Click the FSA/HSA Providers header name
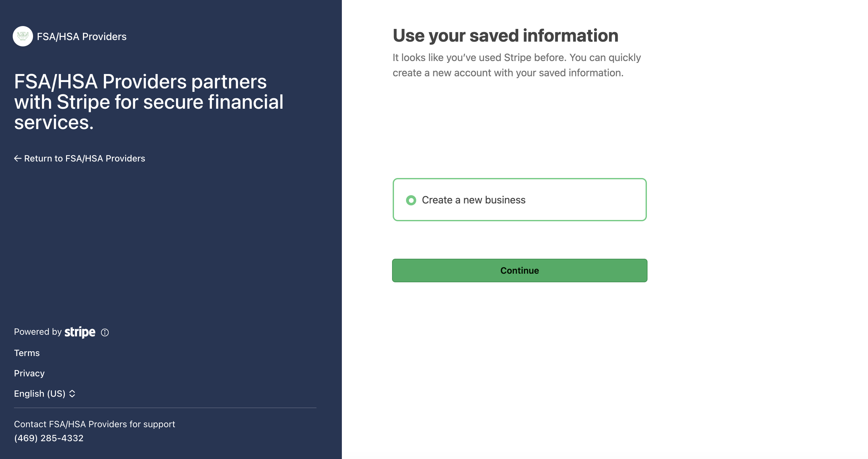 click(82, 37)
